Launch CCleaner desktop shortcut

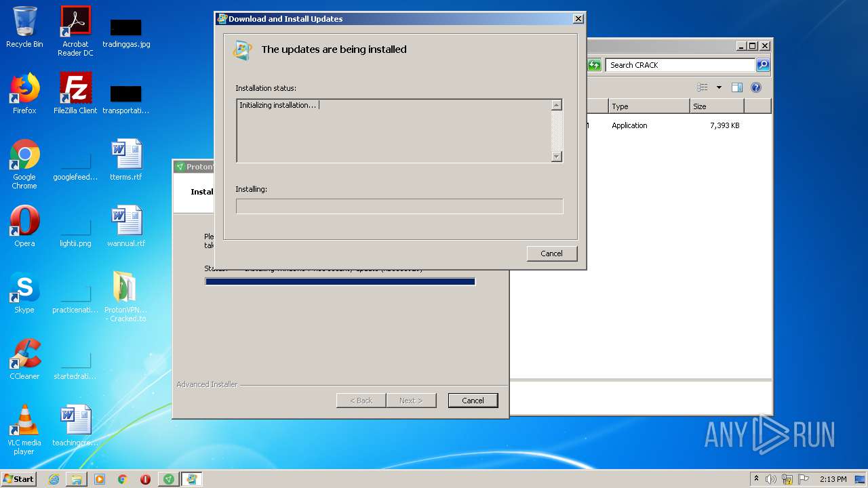24,359
